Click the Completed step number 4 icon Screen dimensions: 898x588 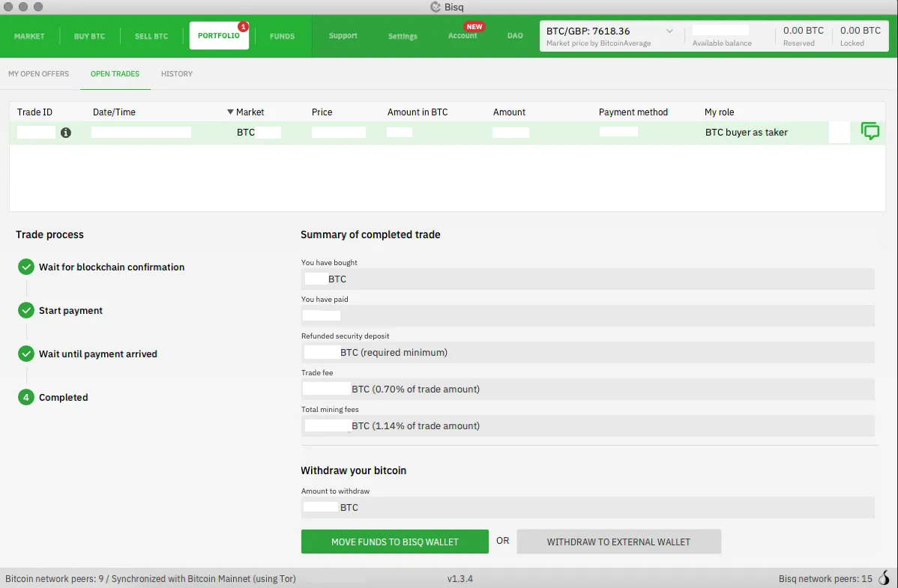tap(26, 397)
